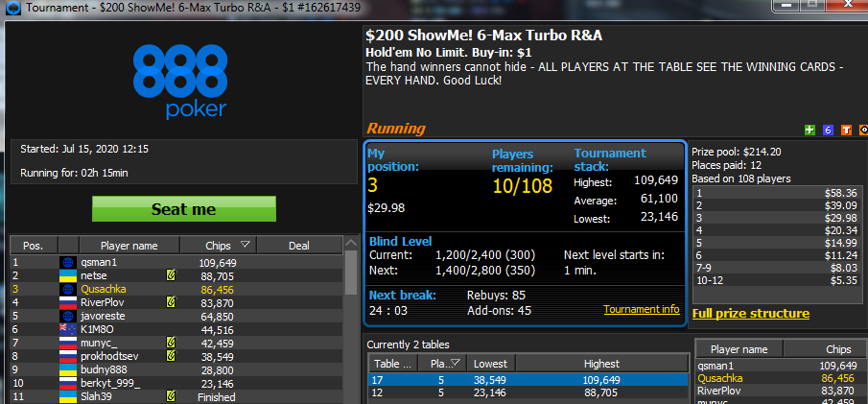Click the player list scrollbar up arrow

[x=351, y=243]
